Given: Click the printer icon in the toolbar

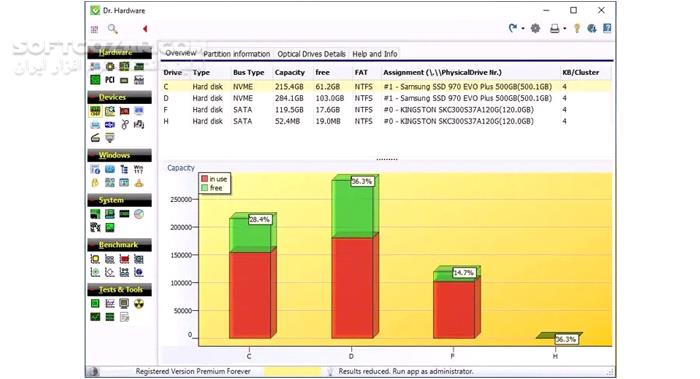Looking at the screenshot, I should (x=554, y=29).
